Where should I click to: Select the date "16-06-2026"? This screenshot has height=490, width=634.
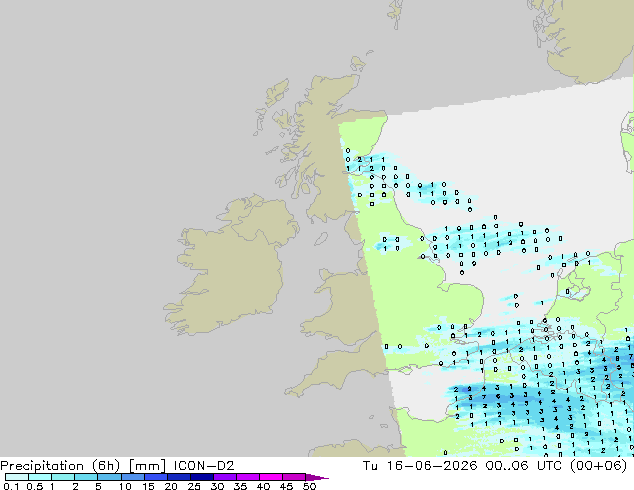click(432, 466)
